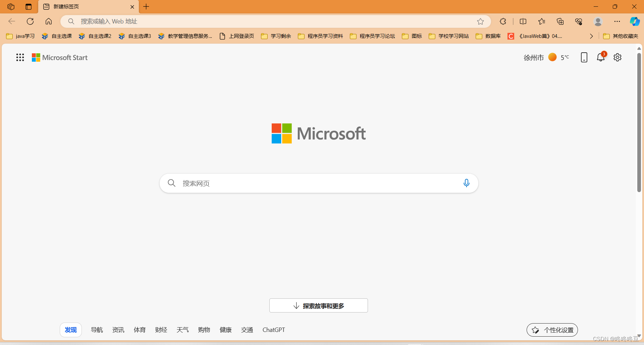Image resolution: width=644 pixels, height=345 pixels.
Task: Expand the 程序员学习资料 folder
Action: pyautogui.click(x=320, y=36)
